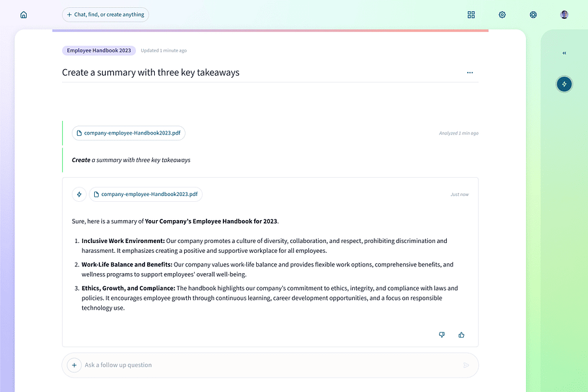588x392 pixels.
Task: Collapse the right panel with the double chevron
Action: click(x=564, y=53)
